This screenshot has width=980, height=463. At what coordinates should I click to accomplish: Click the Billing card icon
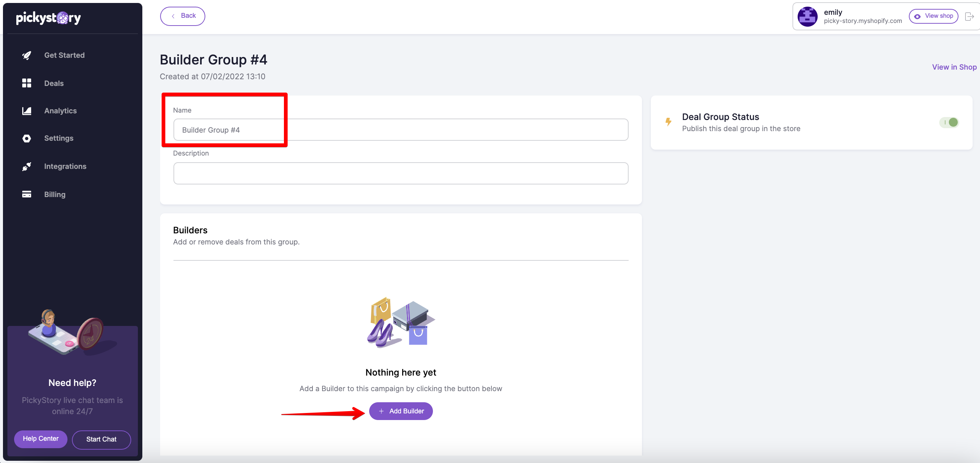coord(27,194)
